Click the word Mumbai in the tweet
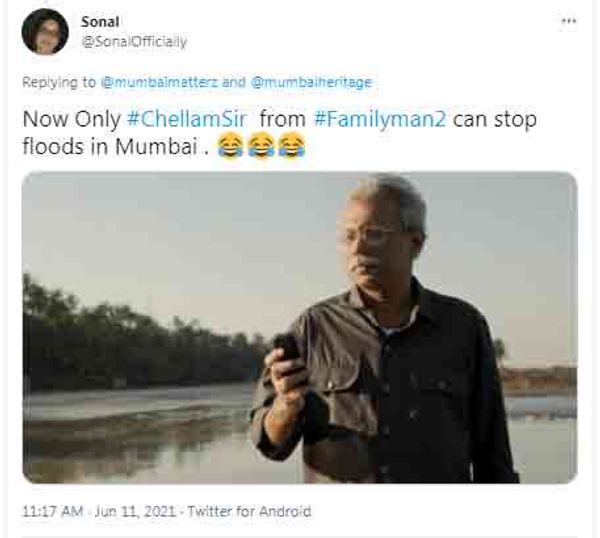This screenshot has height=538, width=600. click(x=156, y=146)
